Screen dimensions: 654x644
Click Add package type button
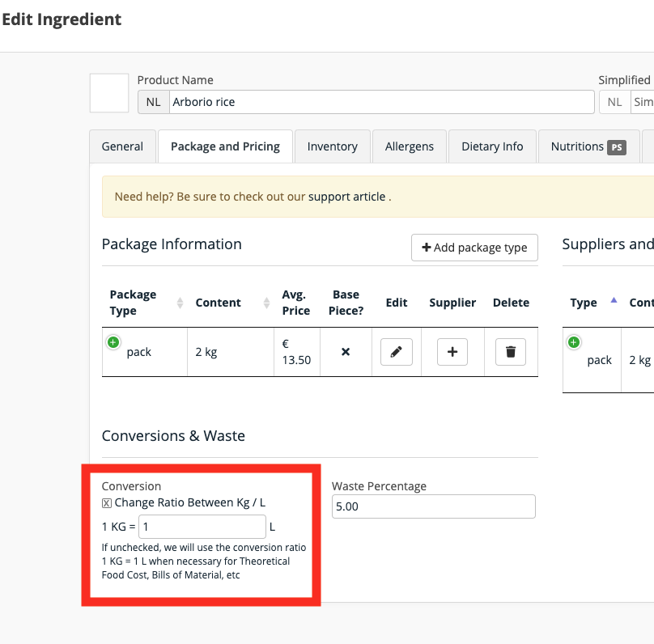(x=475, y=248)
